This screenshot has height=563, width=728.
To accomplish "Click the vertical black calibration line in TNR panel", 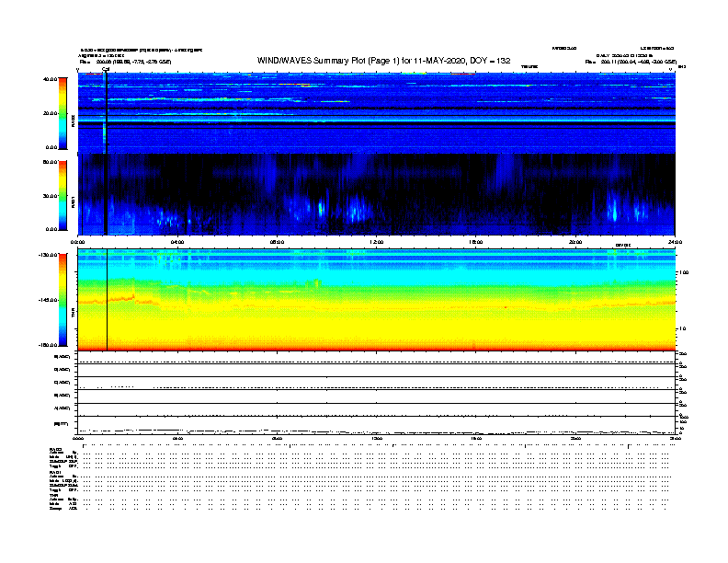I will pos(108,300).
